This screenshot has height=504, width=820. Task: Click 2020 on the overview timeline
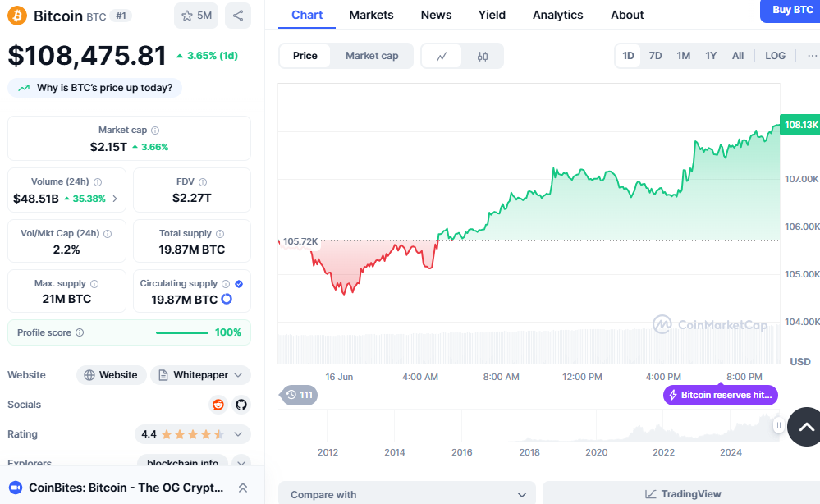tap(596, 452)
